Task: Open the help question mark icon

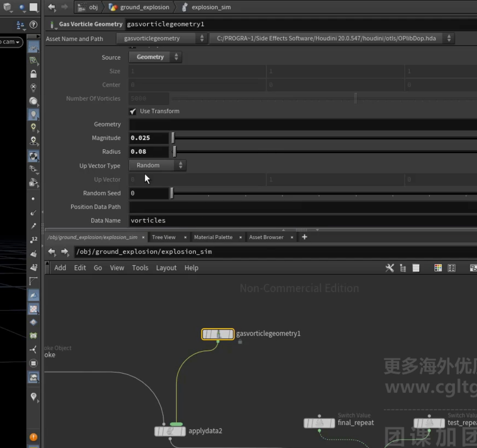Action: (33, 25)
